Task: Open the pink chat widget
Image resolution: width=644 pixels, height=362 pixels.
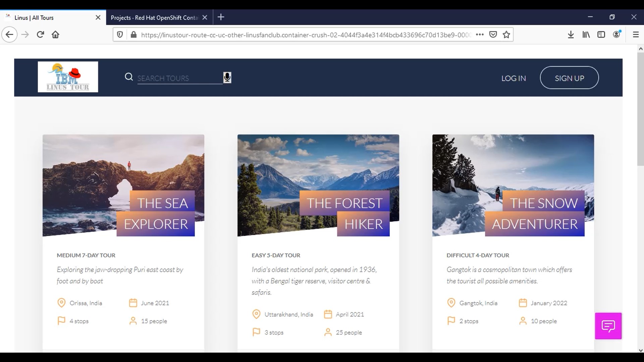Action: 608,326
